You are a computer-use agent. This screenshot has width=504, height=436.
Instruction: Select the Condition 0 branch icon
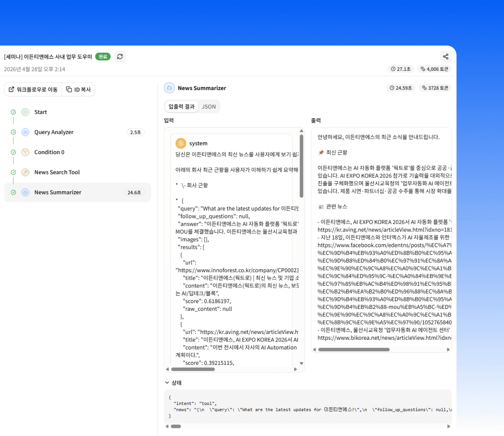tap(25, 152)
